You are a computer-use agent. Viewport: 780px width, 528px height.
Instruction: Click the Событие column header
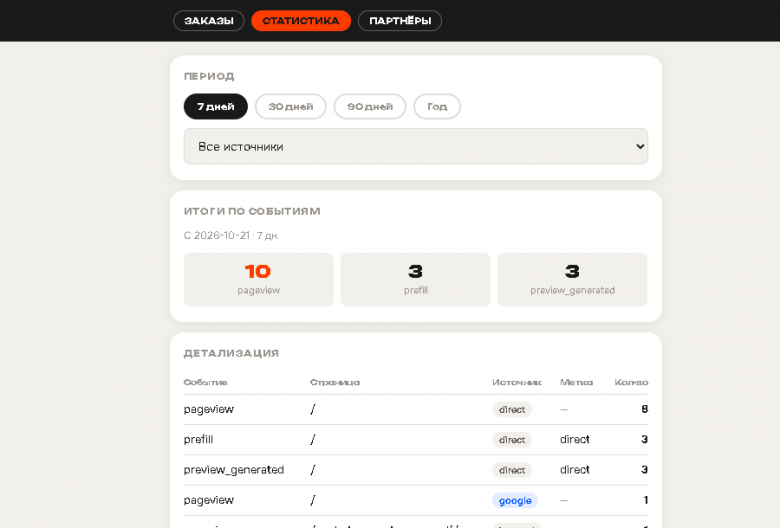pyautogui.click(x=205, y=382)
